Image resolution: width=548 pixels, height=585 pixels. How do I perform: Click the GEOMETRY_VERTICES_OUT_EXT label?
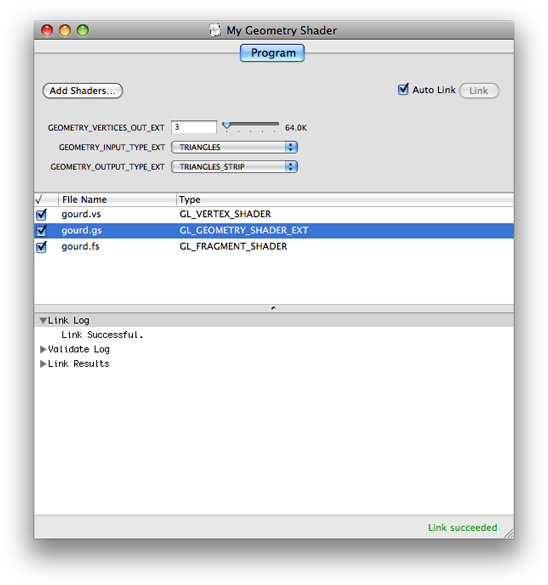click(106, 128)
